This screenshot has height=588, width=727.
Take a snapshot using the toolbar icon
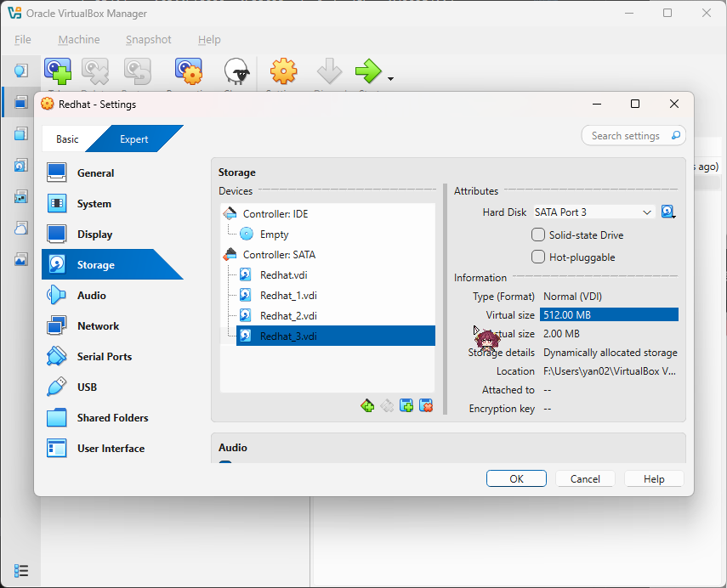[x=57, y=71]
